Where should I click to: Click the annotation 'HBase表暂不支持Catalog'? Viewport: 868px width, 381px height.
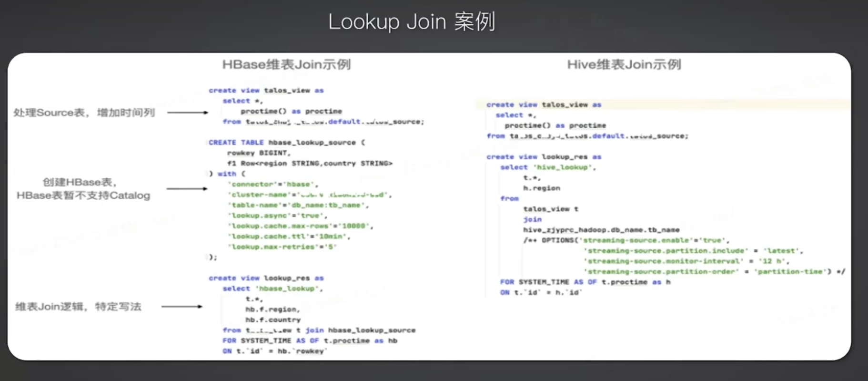83,196
